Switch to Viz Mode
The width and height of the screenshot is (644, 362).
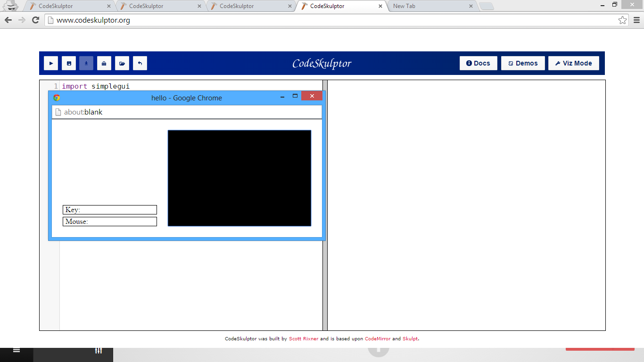(x=574, y=63)
